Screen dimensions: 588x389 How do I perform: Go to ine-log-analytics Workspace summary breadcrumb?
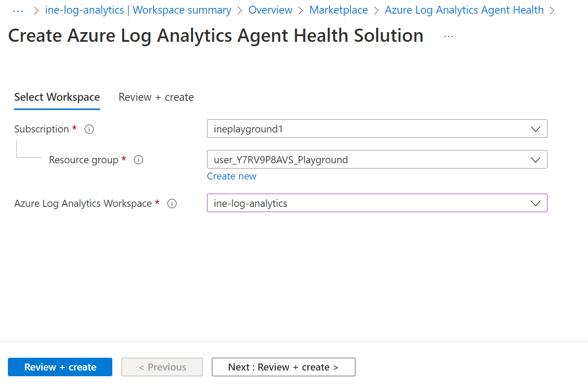click(x=138, y=10)
